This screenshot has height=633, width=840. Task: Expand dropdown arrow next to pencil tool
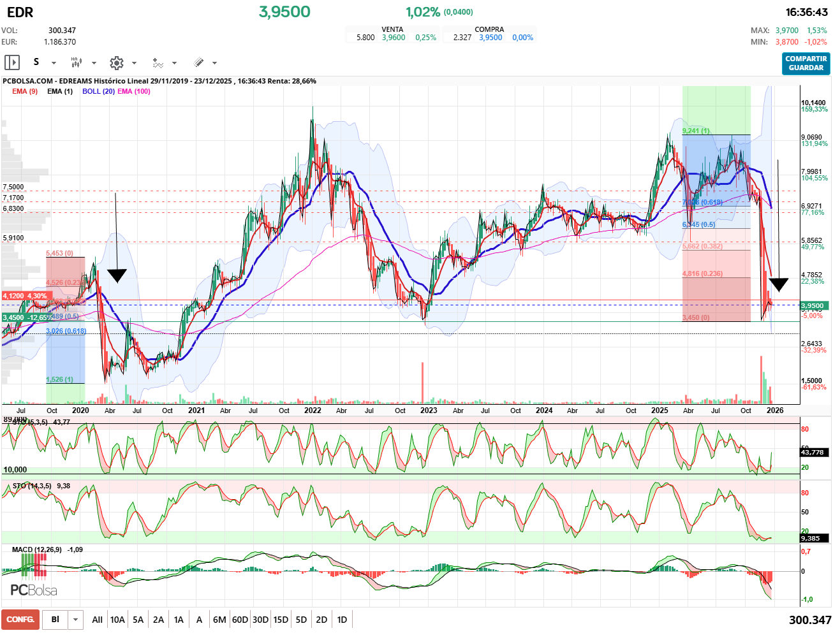point(214,63)
